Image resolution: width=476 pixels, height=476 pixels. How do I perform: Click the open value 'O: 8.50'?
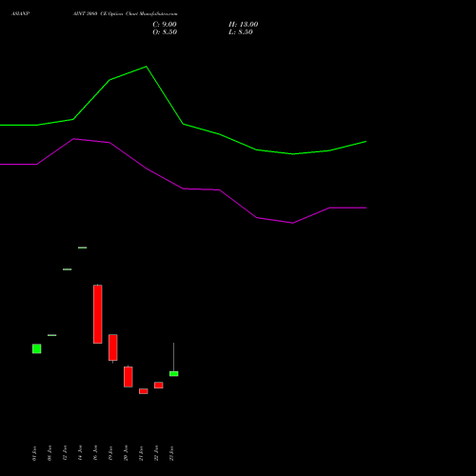tap(165, 32)
